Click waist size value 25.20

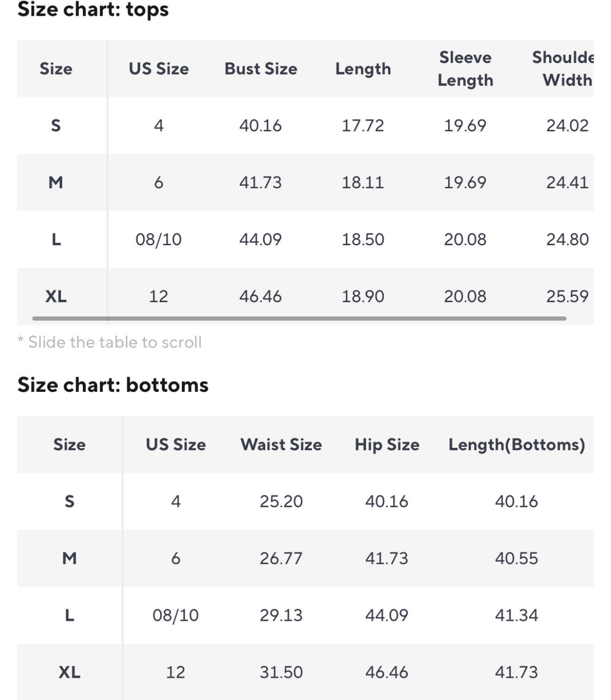(x=281, y=502)
